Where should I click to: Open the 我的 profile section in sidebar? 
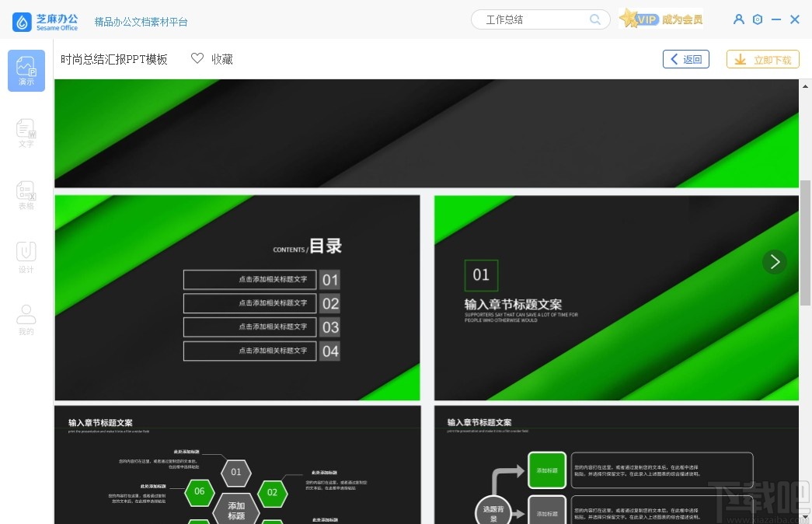pos(26,320)
